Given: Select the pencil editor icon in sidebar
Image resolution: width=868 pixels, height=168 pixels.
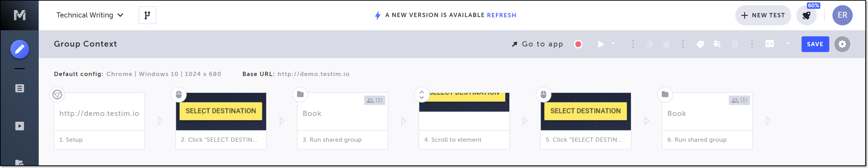Looking at the screenshot, I should (20, 49).
